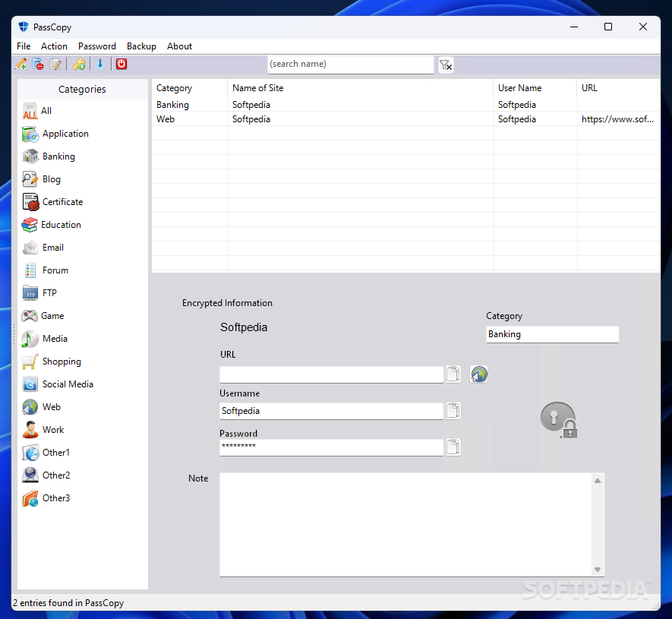Sort by the Name of Site header
Screen dimensions: 672x619
[361, 88]
